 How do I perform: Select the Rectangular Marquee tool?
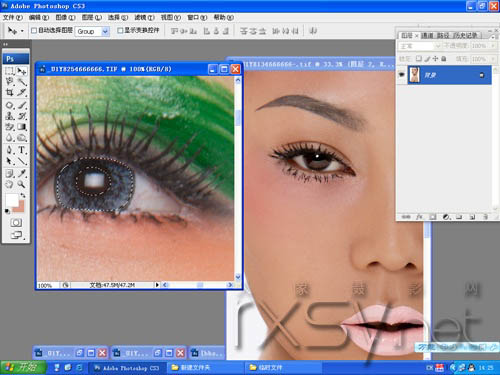click(x=10, y=71)
